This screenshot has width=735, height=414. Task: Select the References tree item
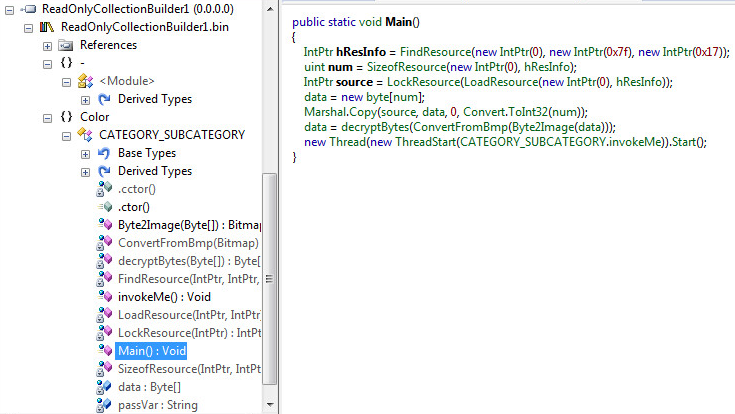[x=108, y=45]
